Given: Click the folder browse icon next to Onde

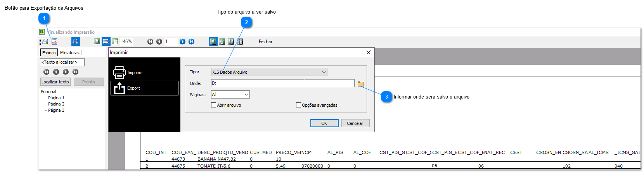Looking at the screenshot, I should click(x=361, y=83).
